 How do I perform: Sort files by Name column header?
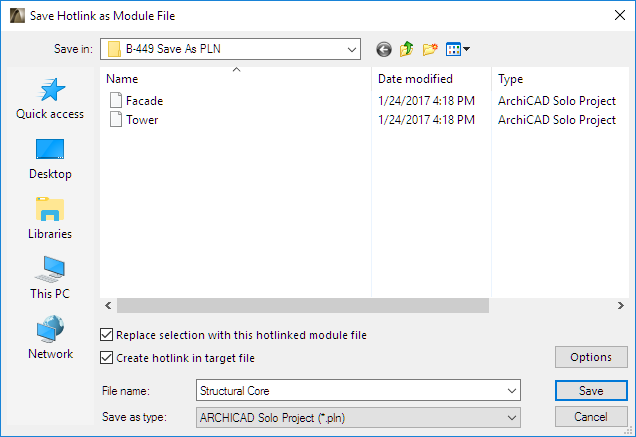point(236,79)
